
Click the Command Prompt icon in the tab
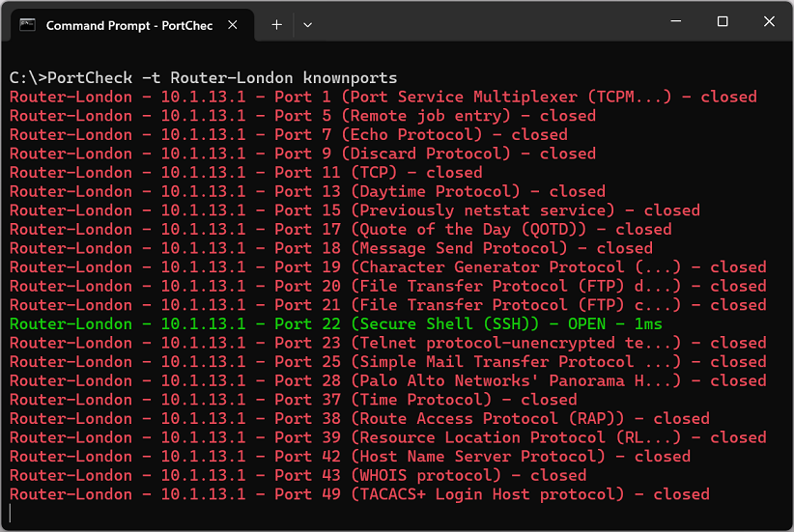(x=29, y=25)
